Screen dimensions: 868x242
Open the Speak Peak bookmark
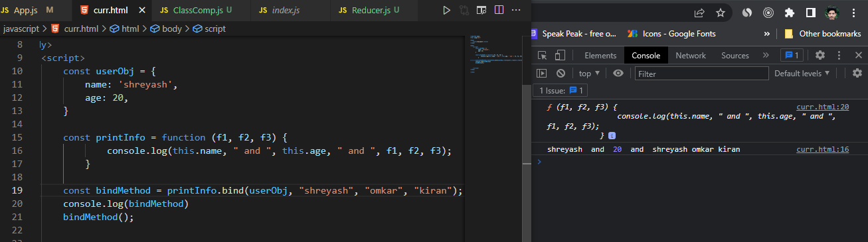pos(574,33)
